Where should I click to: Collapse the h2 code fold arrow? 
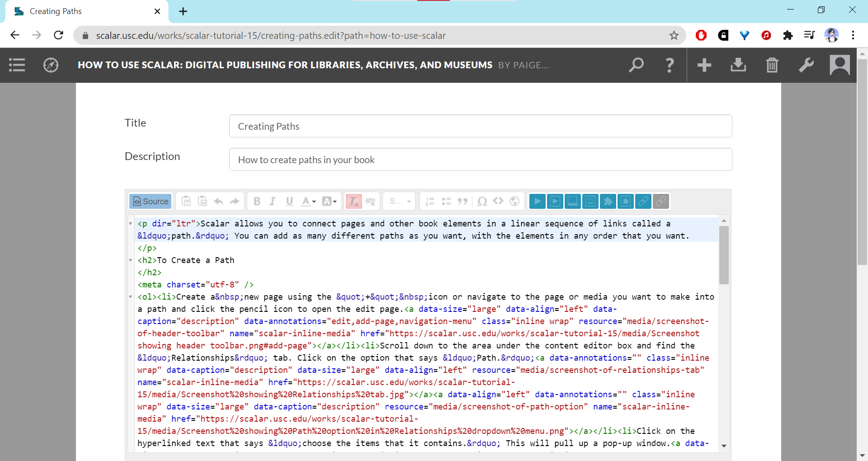click(131, 260)
